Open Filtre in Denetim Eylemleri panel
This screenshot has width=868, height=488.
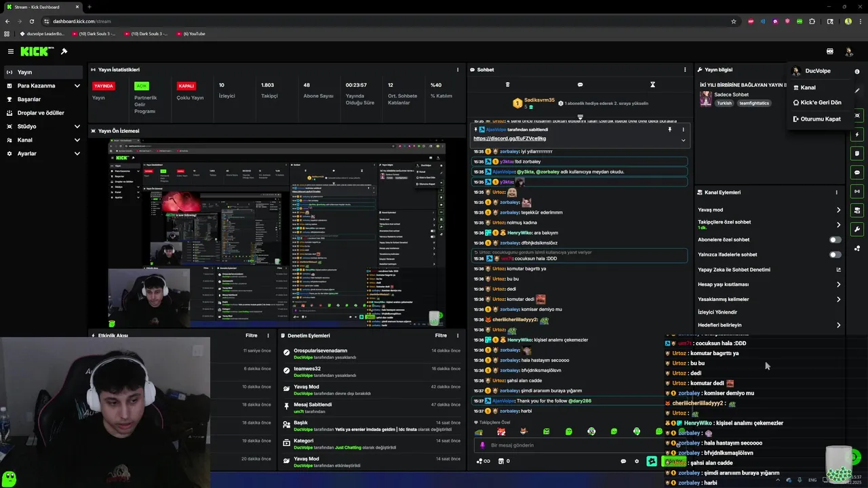(x=441, y=335)
